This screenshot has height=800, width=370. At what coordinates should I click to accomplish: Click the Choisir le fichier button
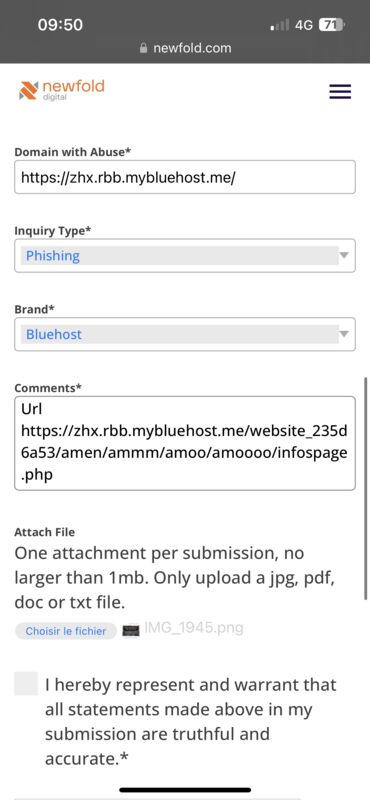coord(66,631)
